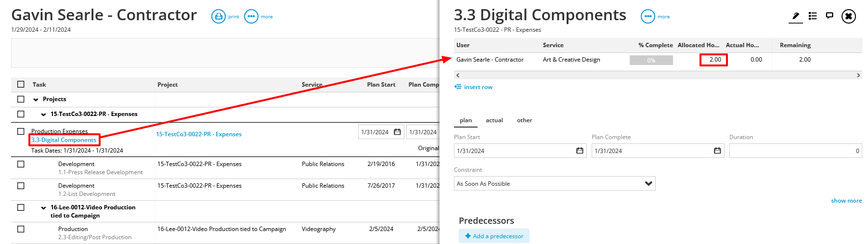The width and height of the screenshot is (868, 244).
Task: Check the Projects group checkbox
Action: 21,99
